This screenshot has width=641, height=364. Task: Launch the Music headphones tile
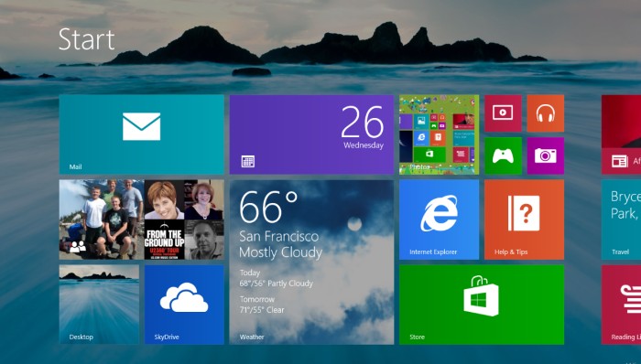coord(546,113)
